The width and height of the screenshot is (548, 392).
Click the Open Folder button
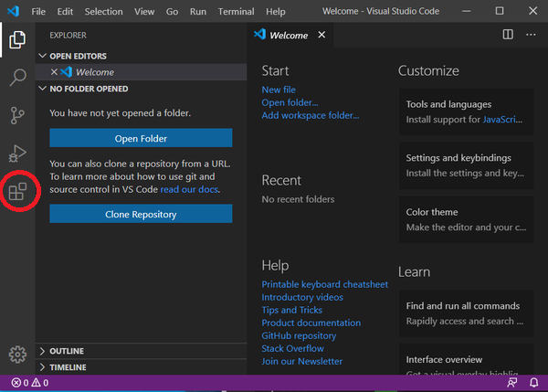tap(141, 138)
